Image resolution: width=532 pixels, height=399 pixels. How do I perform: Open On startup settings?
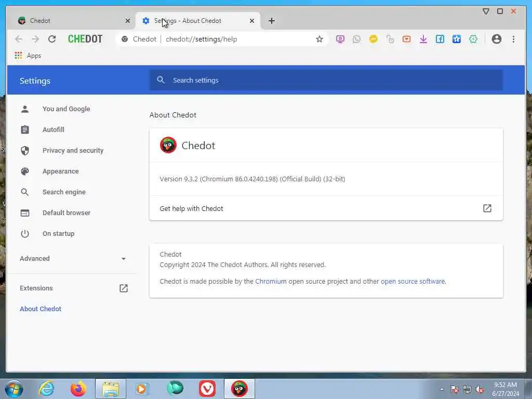click(58, 233)
